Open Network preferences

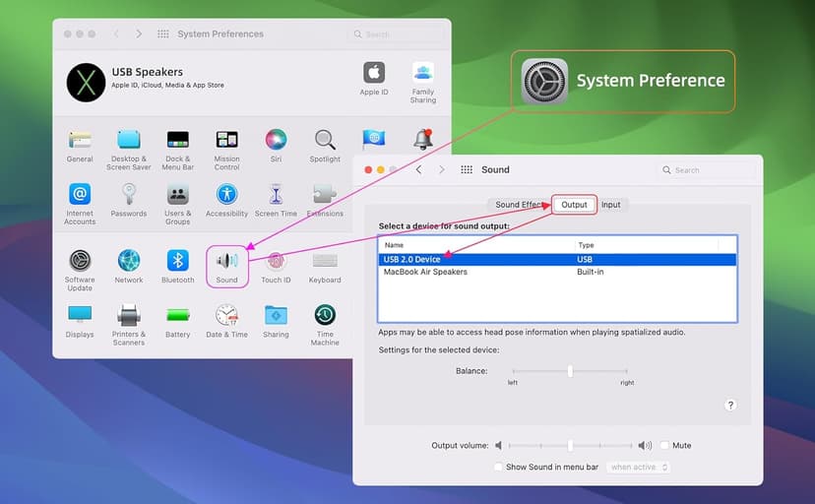pos(128,260)
